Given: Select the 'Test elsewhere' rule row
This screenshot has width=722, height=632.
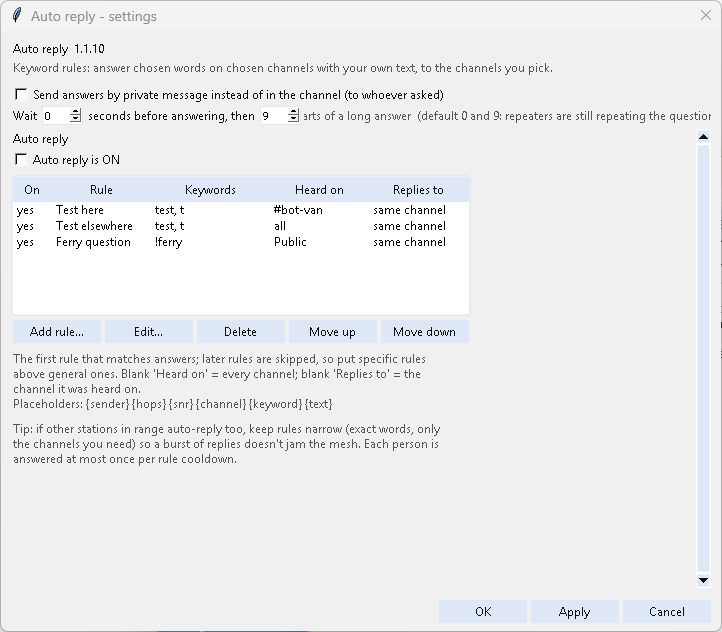Looking at the screenshot, I should [x=241, y=226].
